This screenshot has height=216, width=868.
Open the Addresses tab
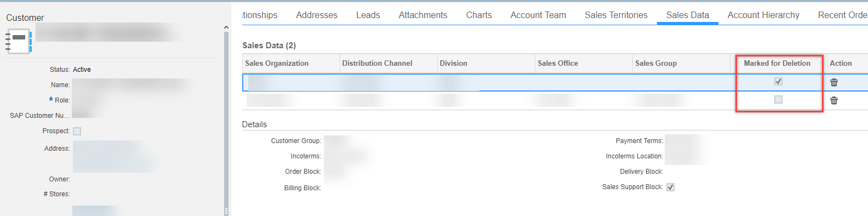317,15
